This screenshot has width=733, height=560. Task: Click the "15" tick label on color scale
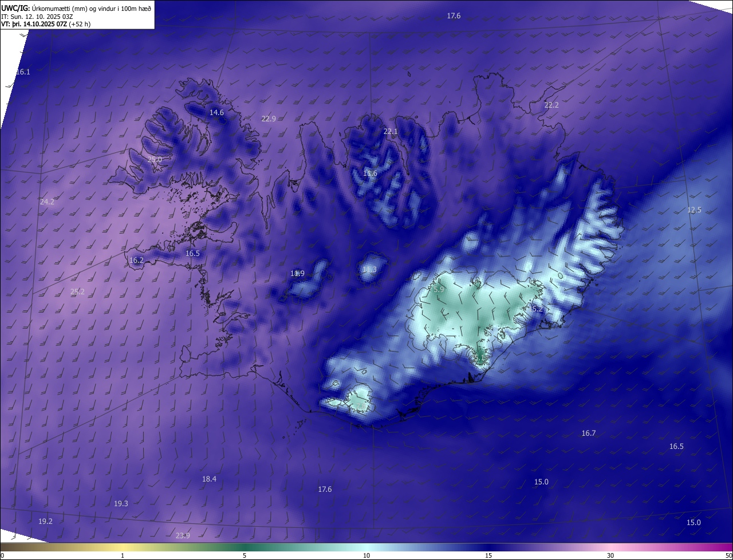pos(488,556)
